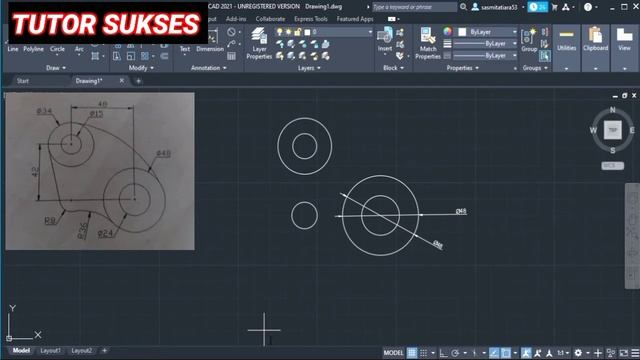Screen dimensions: 640x360
Task: Expand the Annotation panel
Action: tap(209, 68)
